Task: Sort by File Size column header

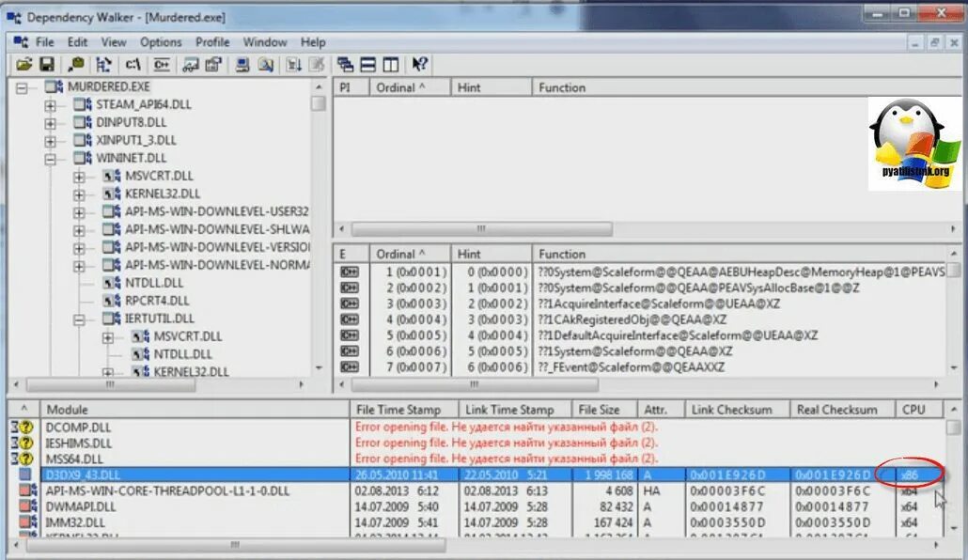Action: (x=605, y=410)
